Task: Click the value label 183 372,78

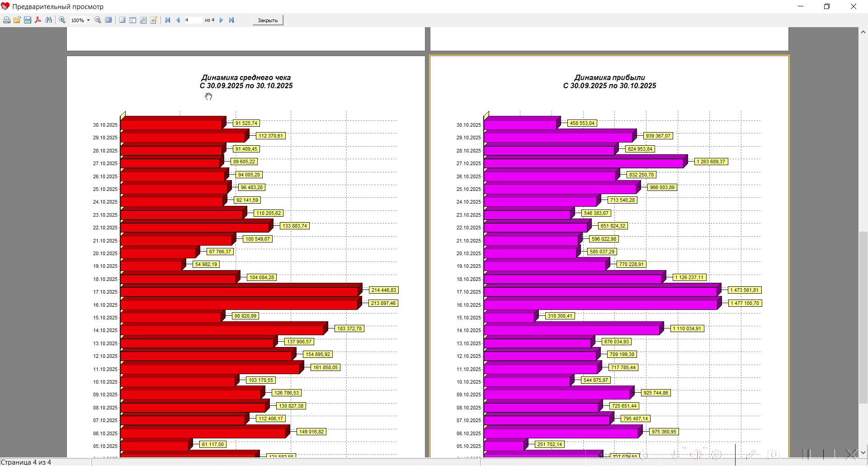Action: coord(349,329)
